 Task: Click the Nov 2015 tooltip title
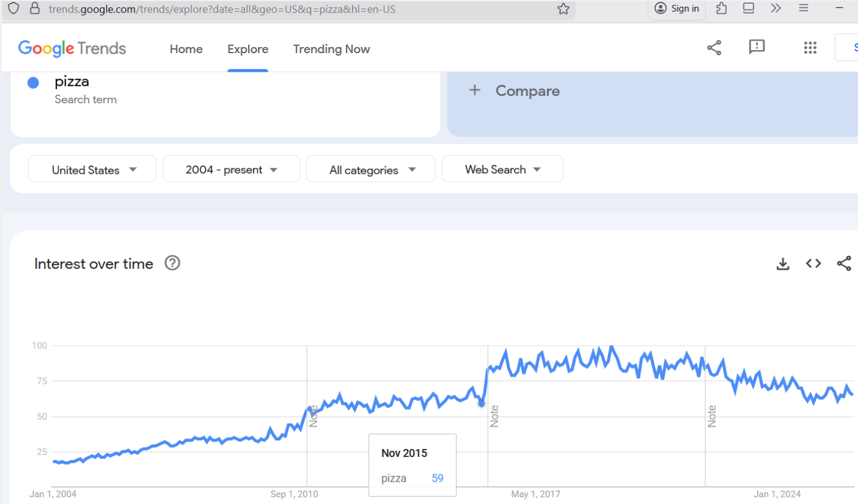click(x=404, y=453)
